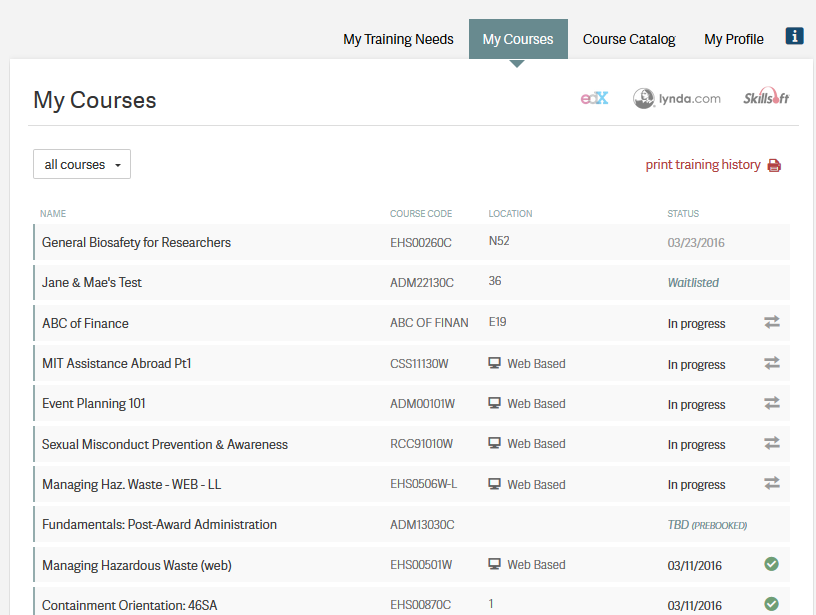Click monitor icon in Event Planning 101 row
Screen dimensions: 816x615
(494, 403)
